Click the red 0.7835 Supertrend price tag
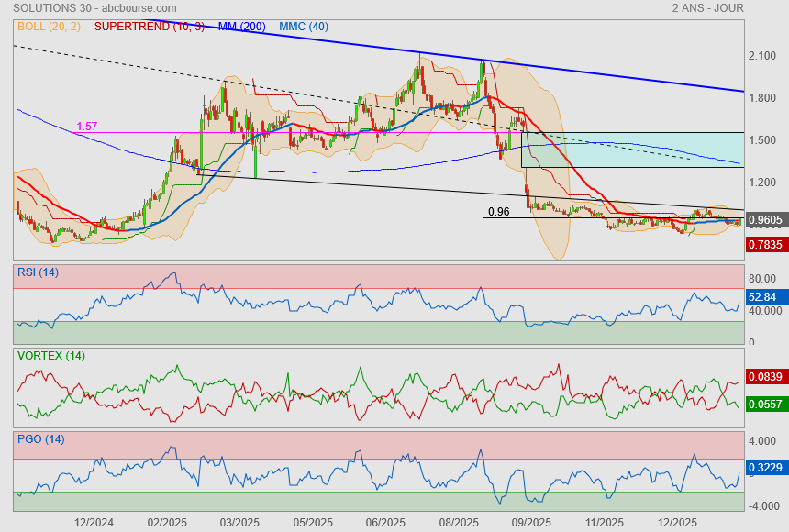789x532 pixels. coord(764,245)
